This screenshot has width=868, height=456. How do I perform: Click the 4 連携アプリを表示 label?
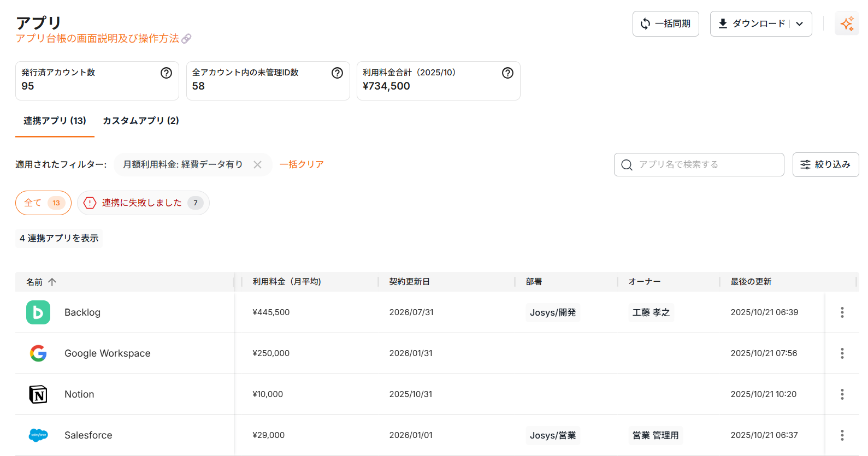pyautogui.click(x=59, y=238)
